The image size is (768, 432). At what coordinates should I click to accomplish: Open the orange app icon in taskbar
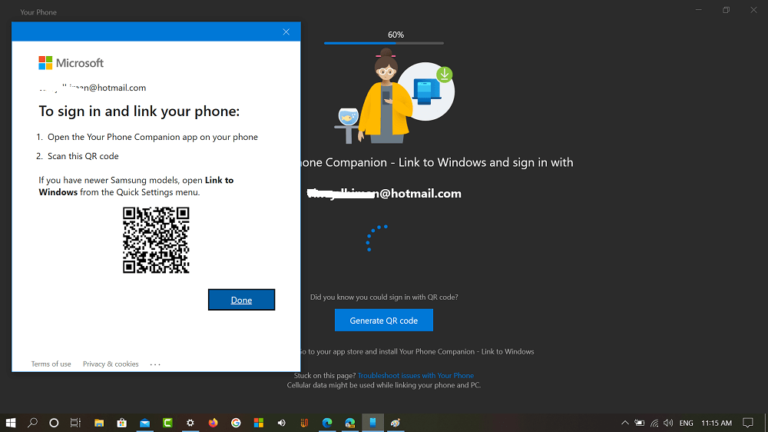point(304,423)
